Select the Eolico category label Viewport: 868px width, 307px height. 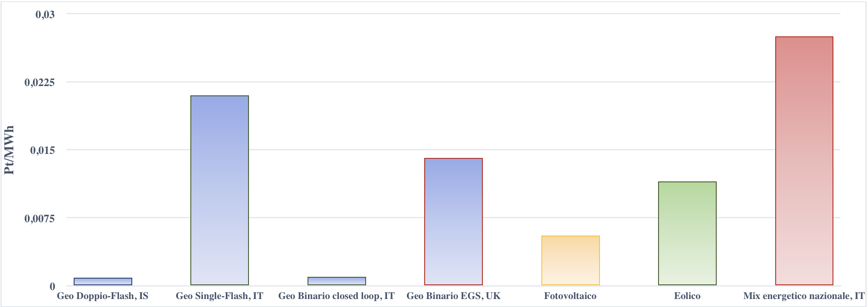(x=687, y=296)
